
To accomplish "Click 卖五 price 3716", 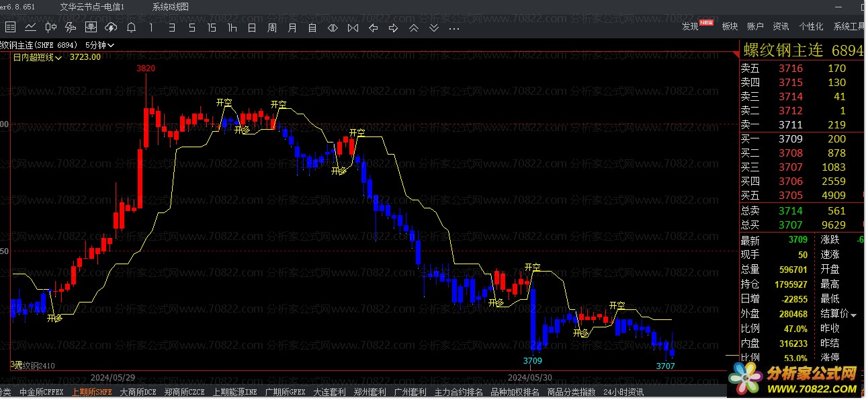I will click(x=791, y=69).
